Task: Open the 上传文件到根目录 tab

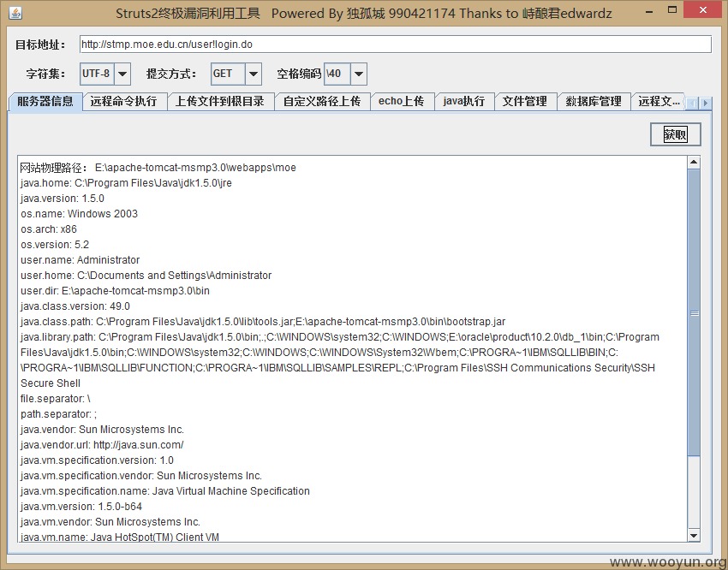Action: tap(220, 102)
